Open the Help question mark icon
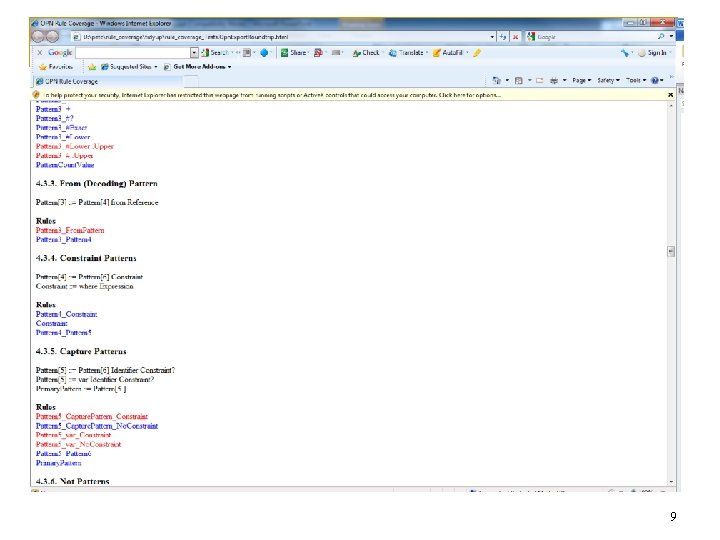 click(654, 80)
